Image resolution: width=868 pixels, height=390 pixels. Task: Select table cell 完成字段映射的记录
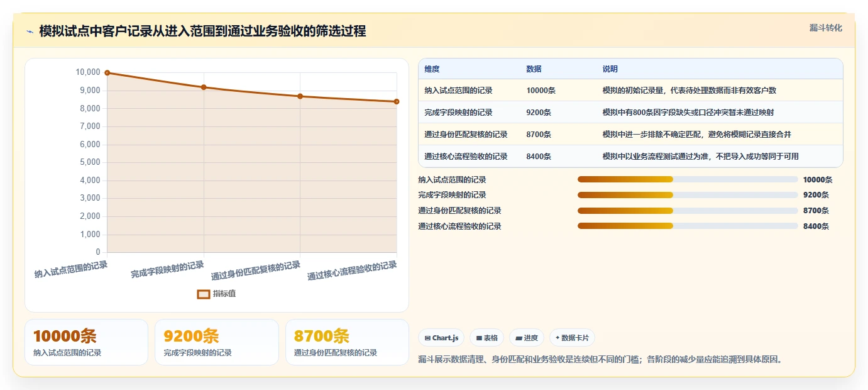(x=458, y=113)
